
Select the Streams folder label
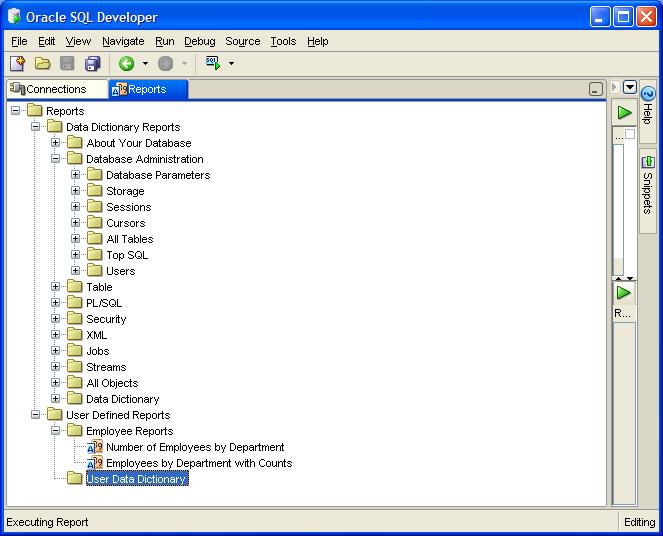(x=106, y=367)
